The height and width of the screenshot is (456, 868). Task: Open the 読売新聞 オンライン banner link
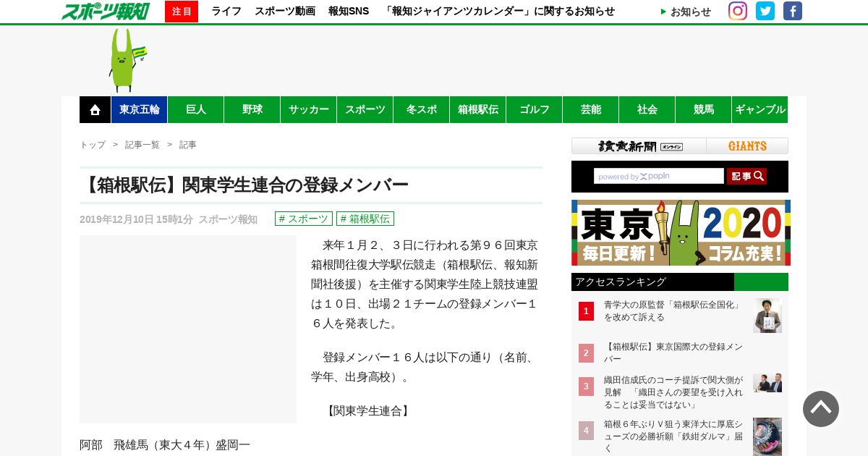639,146
